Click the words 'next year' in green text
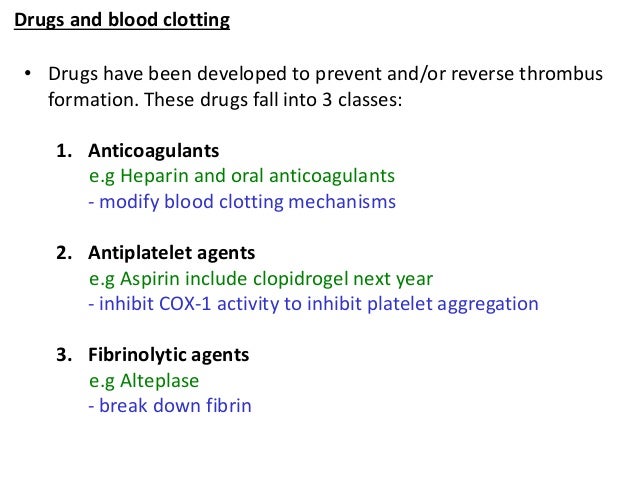This screenshot has height=479, width=638. 393,280
